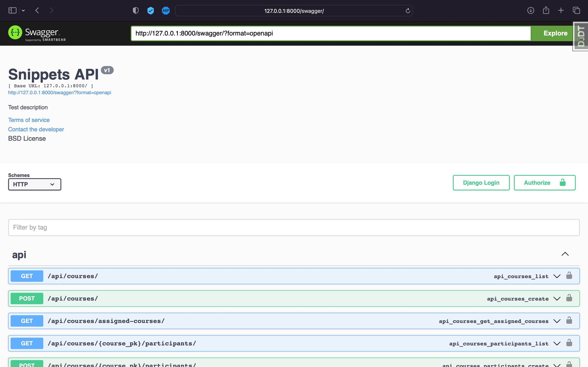Click the padlock inside the Authorize button
Image resolution: width=588 pixels, height=367 pixels.
click(x=562, y=182)
